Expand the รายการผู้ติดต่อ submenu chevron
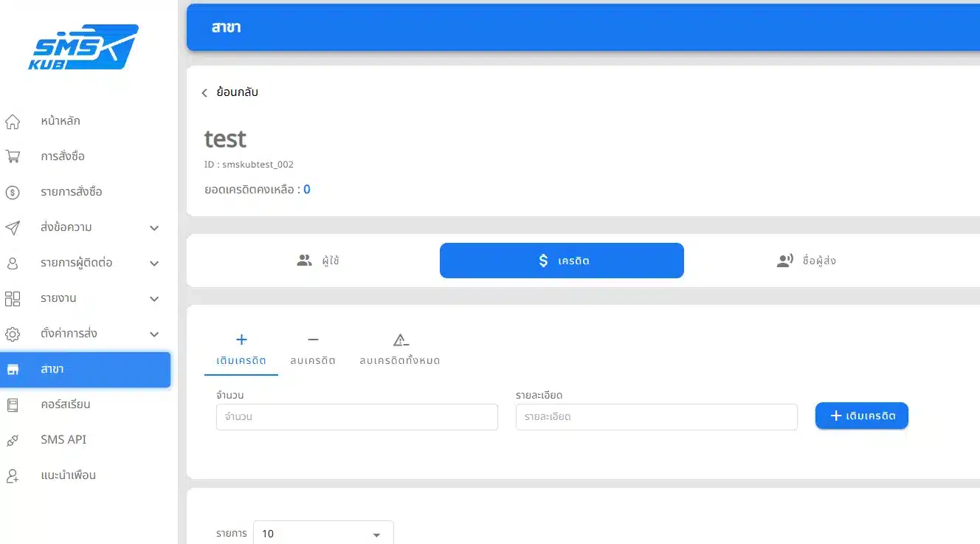The width and height of the screenshot is (980, 544). 154,264
